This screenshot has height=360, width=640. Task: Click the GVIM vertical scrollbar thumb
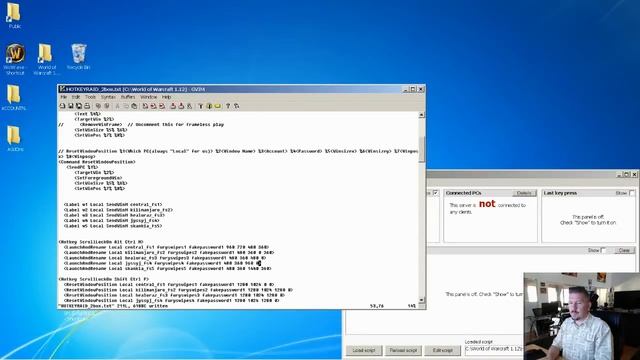422,149
